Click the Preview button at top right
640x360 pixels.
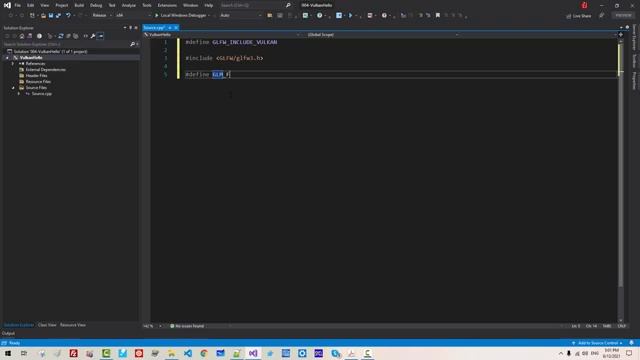click(623, 16)
